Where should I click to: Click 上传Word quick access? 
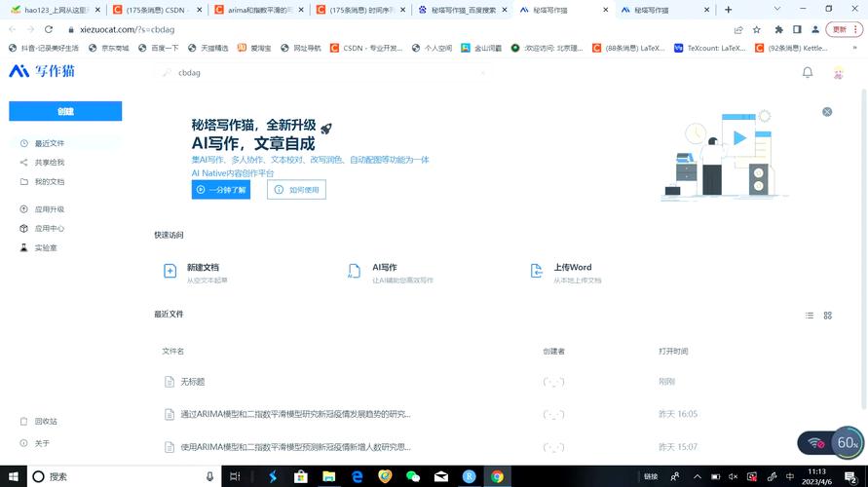(566, 273)
